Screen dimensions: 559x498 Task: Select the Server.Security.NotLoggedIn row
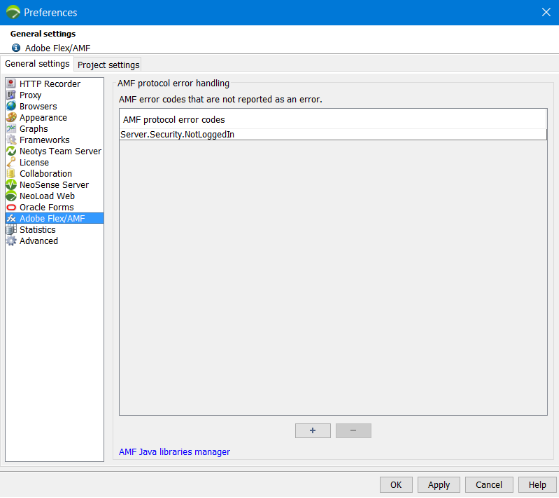point(333,134)
